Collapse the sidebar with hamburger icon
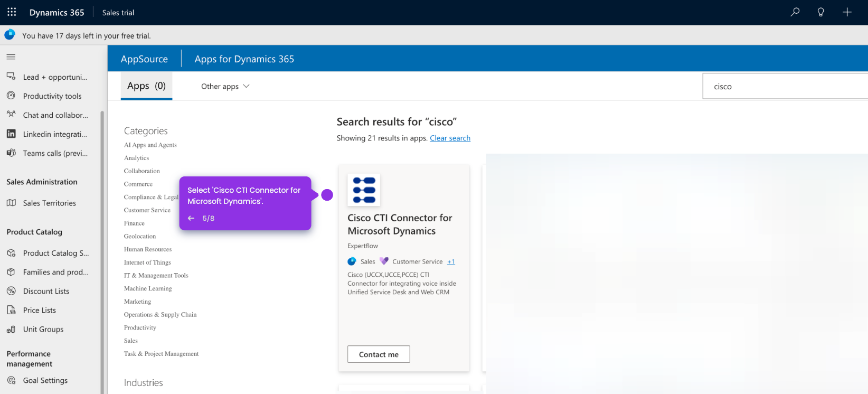This screenshot has height=394, width=868. (x=11, y=57)
